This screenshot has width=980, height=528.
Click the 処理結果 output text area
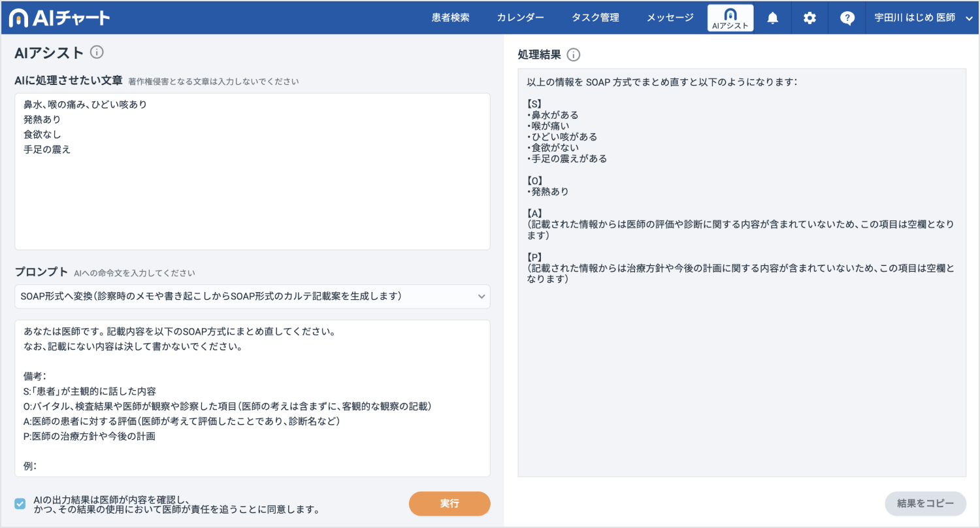[742, 272]
